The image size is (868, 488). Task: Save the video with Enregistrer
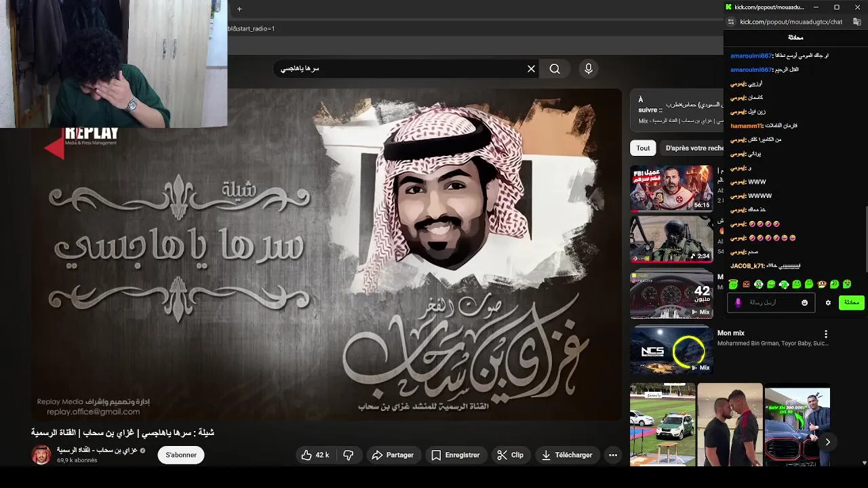click(x=455, y=455)
